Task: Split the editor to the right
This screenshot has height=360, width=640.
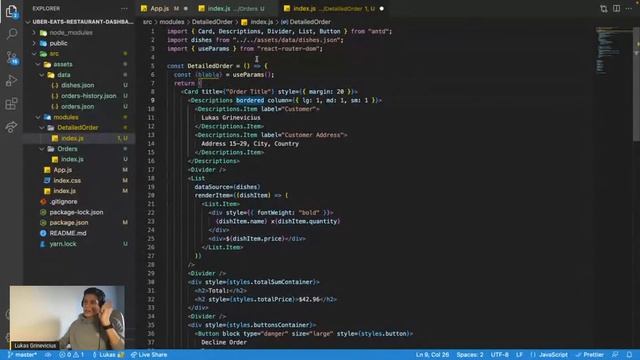Action: click(616, 9)
